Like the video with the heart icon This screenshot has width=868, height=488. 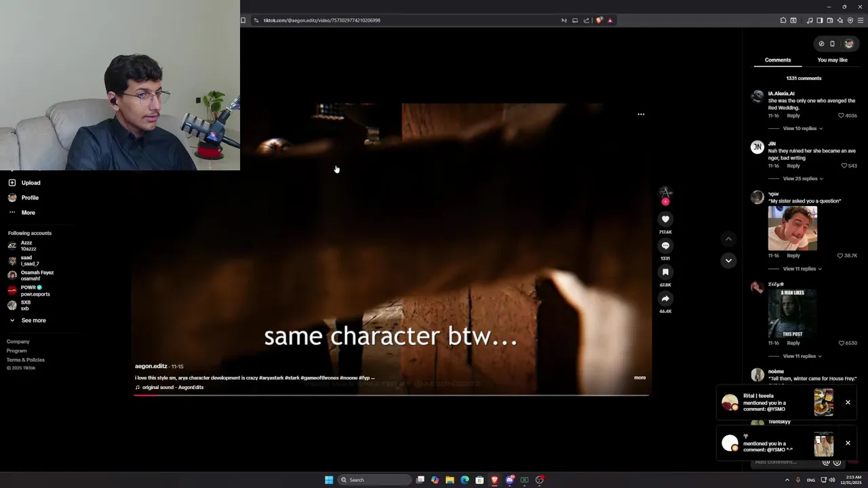pyautogui.click(x=665, y=219)
